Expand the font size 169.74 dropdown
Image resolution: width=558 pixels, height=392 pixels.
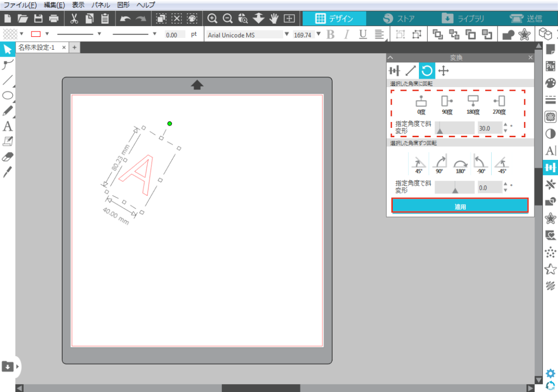click(x=318, y=34)
